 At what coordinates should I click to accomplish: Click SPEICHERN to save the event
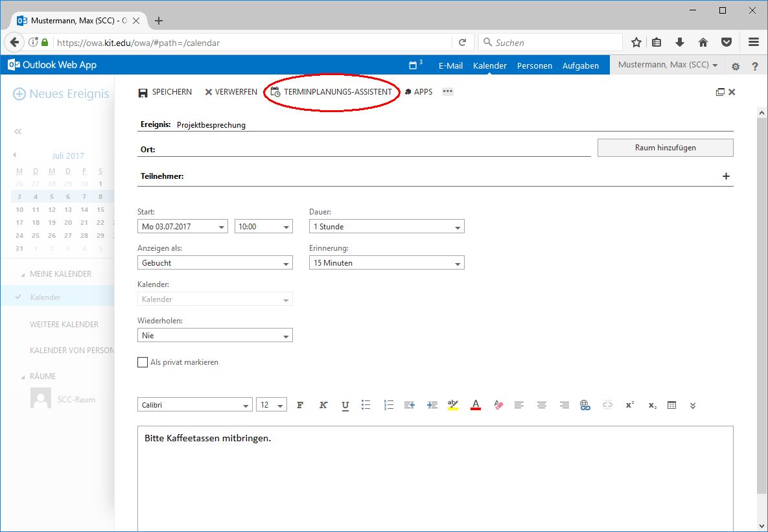(x=165, y=92)
